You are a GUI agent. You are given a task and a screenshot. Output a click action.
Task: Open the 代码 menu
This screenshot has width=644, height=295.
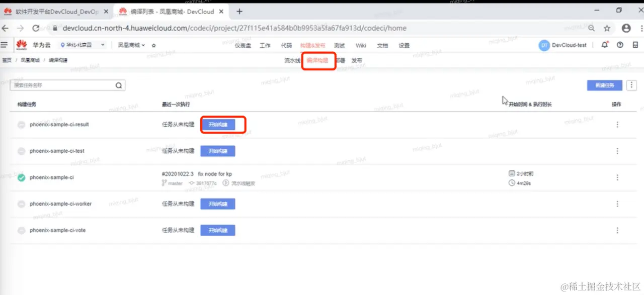pos(286,45)
